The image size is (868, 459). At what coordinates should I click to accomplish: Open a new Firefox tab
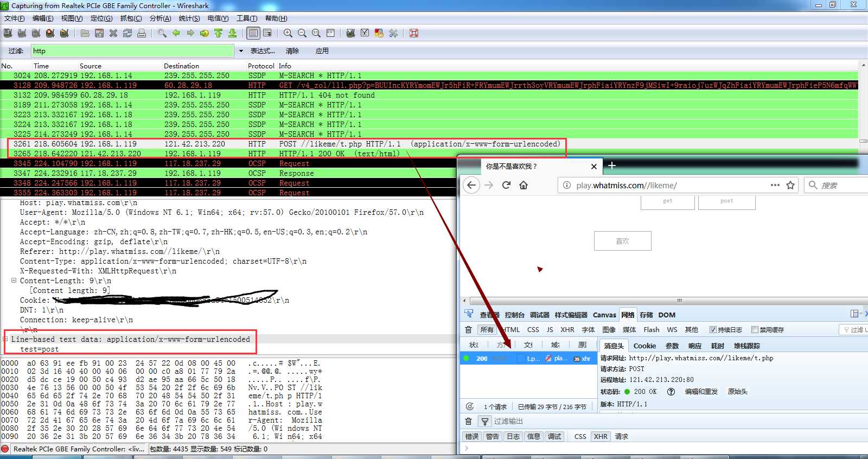tap(612, 165)
